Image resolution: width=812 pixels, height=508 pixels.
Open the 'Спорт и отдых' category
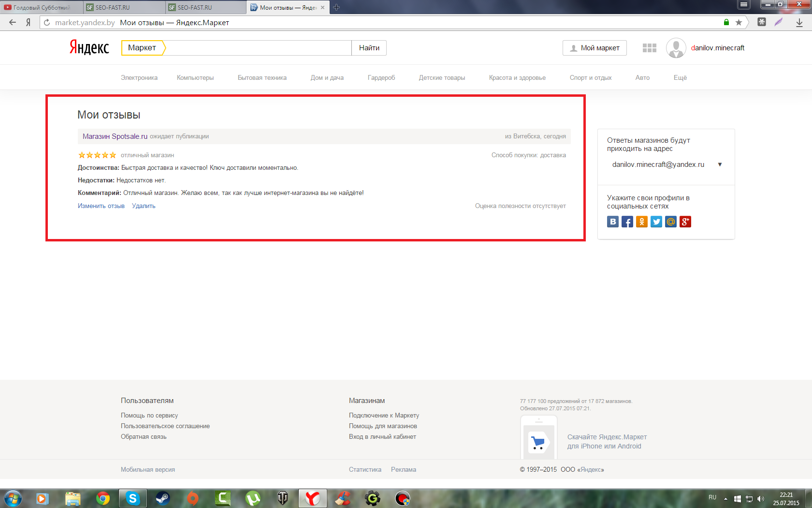[x=591, y=77]
